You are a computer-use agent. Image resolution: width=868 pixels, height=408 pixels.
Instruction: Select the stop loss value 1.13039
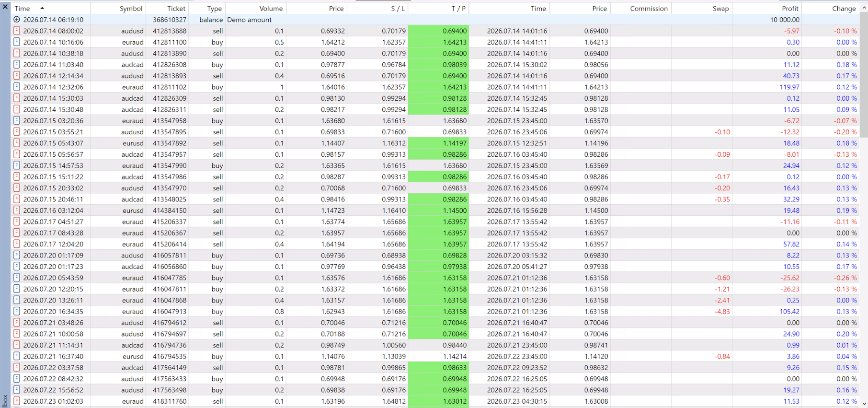click(394, 356)
